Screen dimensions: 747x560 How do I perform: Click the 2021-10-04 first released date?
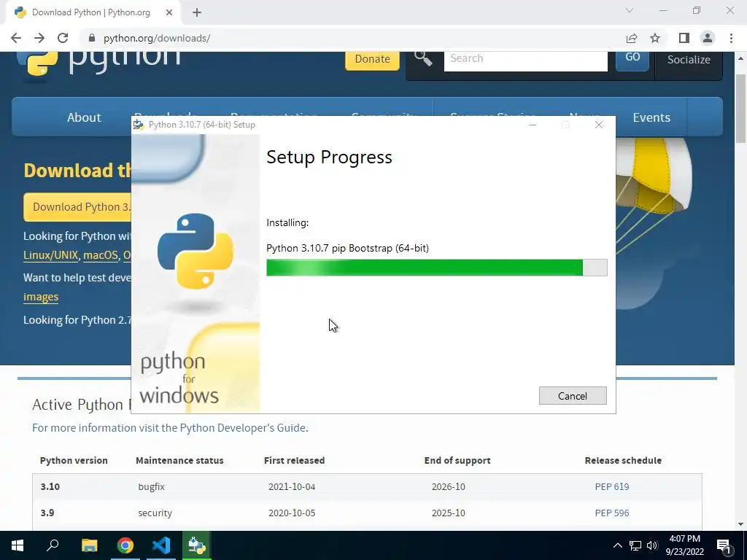point(292,486)
